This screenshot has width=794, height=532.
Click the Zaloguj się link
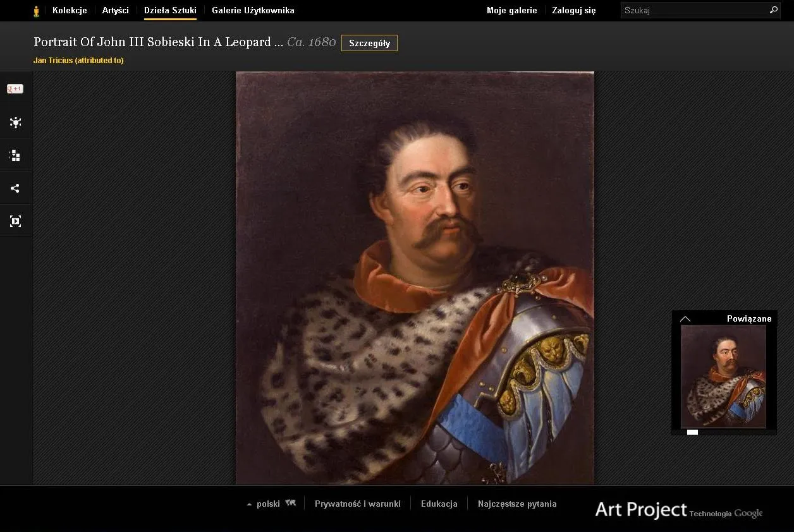click(573, 10)
